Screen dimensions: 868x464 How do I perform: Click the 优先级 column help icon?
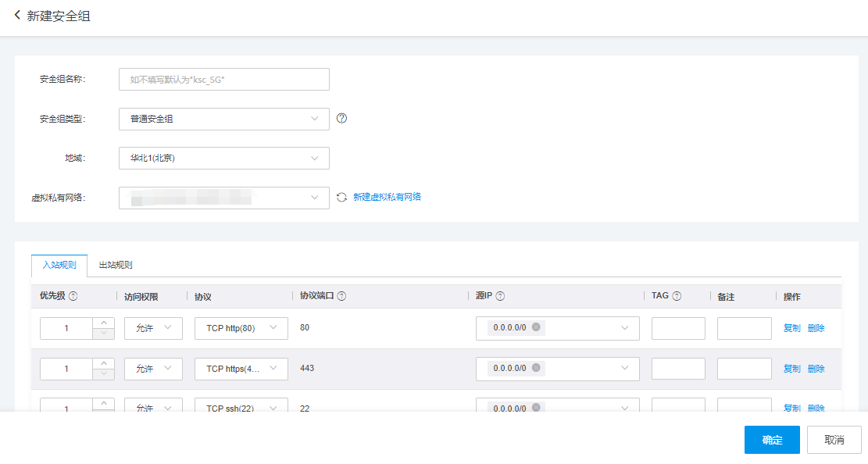[73, 297]
